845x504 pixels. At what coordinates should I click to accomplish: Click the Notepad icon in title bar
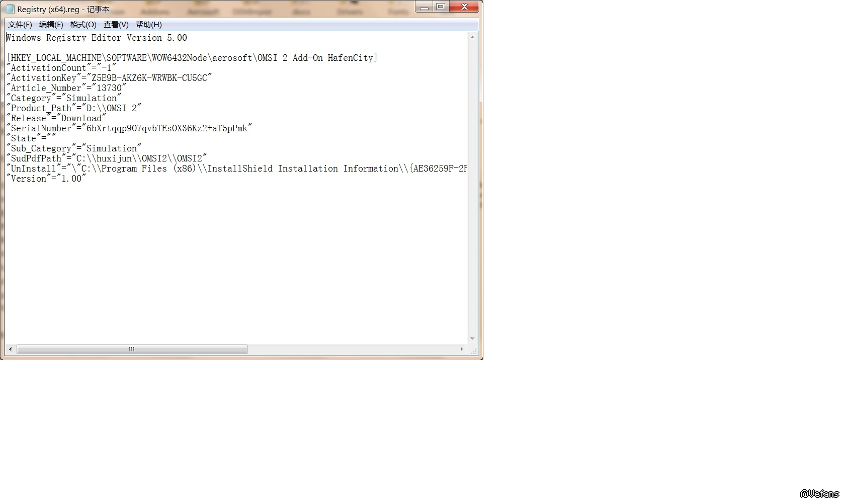10,9
